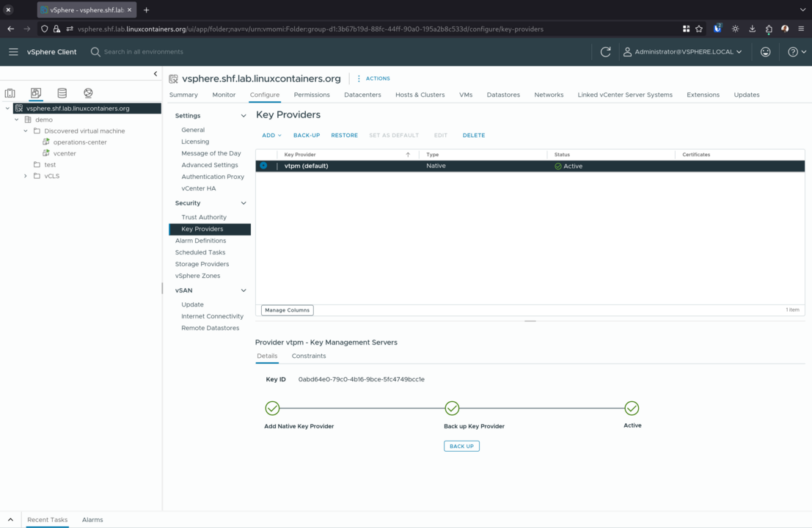Click the BACK UP button below steps
812x528 pixels.
point(461,446)
